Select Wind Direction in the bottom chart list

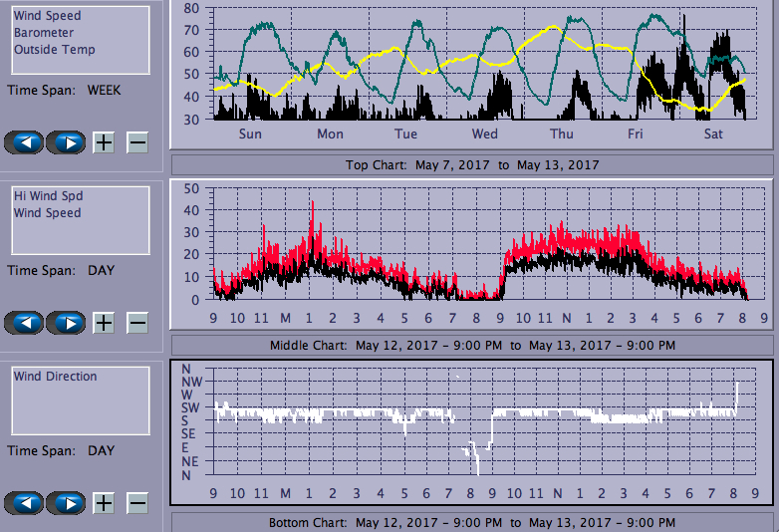55,377
